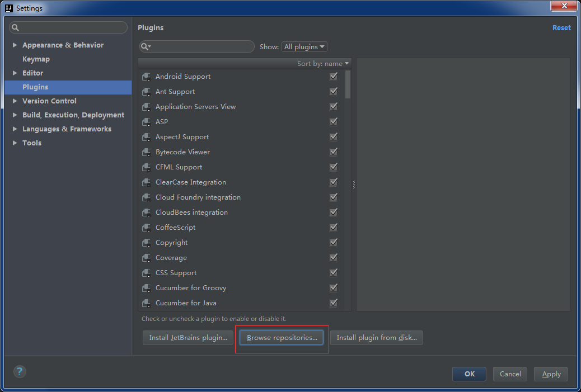Uncheck the CFML Support checkbox
The height and width of the screenshot is (392, 581).
[x=334, y=167]
